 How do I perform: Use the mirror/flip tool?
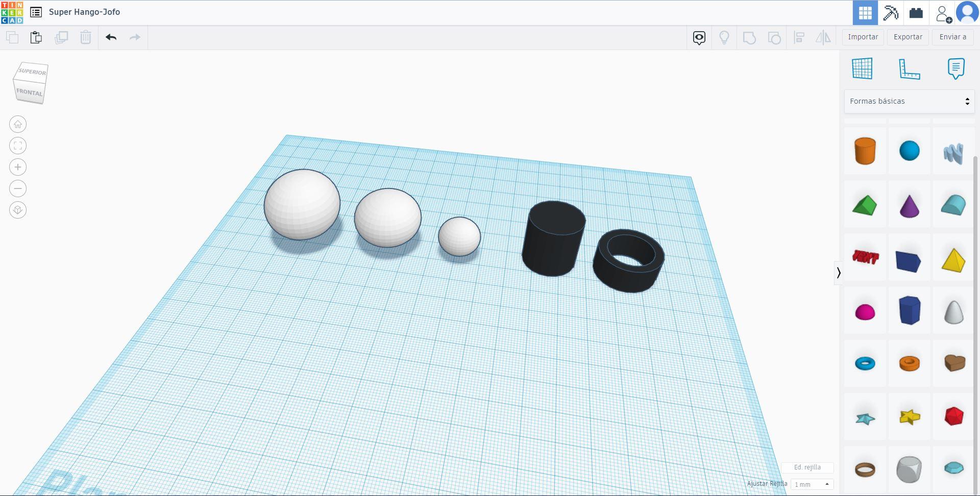point(823,37)
